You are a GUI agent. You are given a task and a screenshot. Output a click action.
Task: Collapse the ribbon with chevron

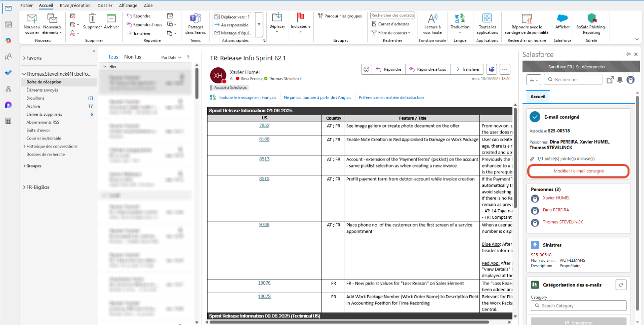[637, 39]
